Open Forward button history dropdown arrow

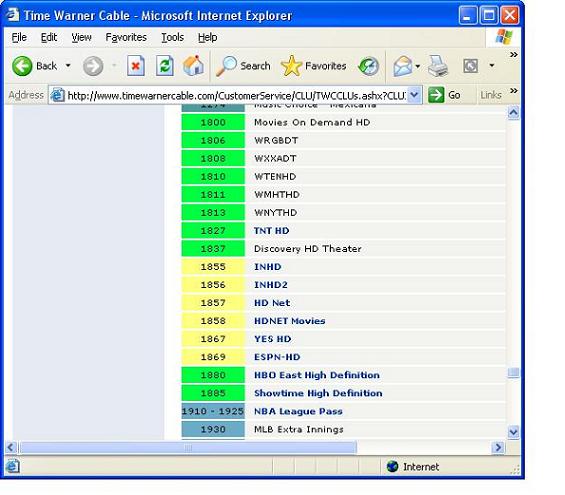tap(114, 66)
